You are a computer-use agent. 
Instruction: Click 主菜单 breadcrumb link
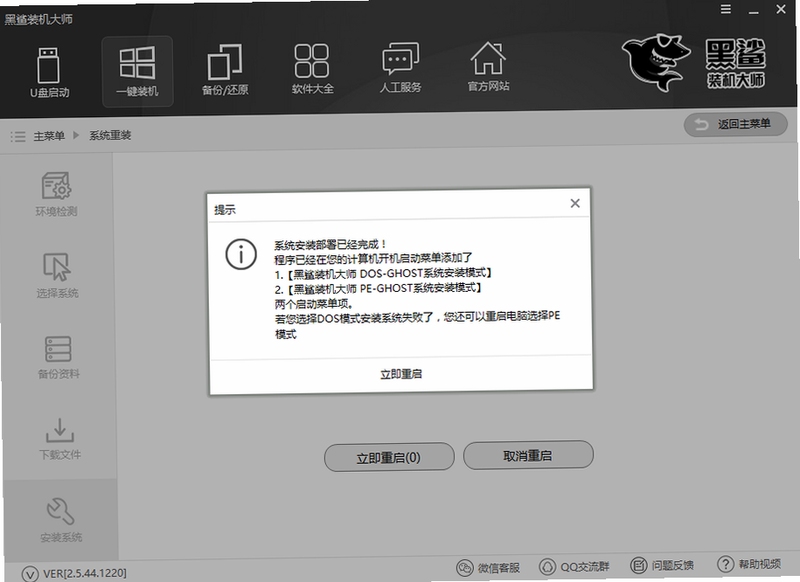tap(49, 136)
